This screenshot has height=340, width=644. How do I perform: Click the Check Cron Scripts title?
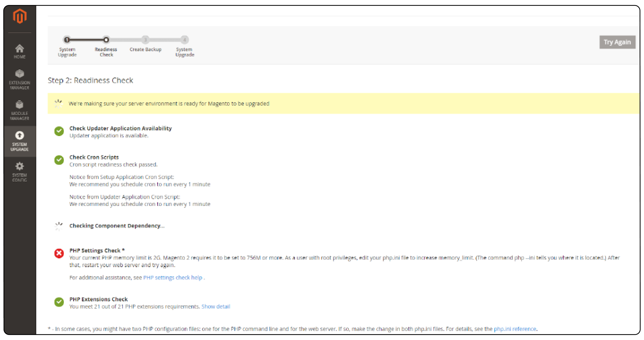tap(94, 157)
